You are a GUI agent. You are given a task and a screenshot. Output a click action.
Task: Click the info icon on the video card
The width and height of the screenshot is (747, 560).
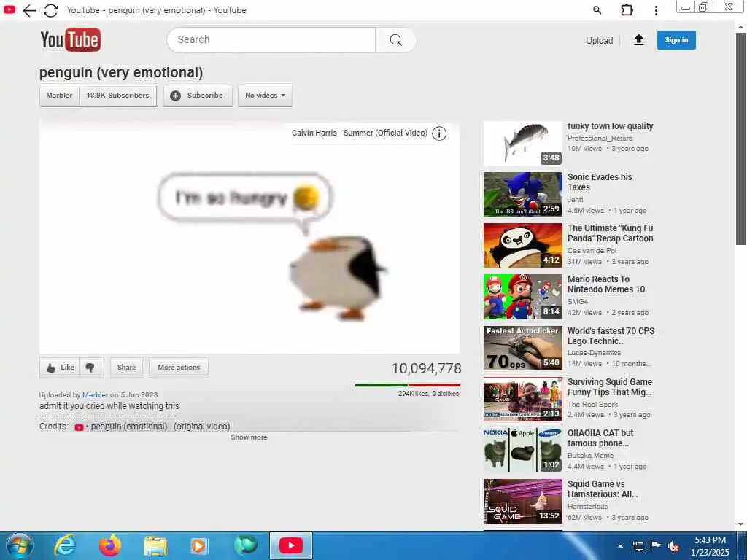click(x=439, y=133)
